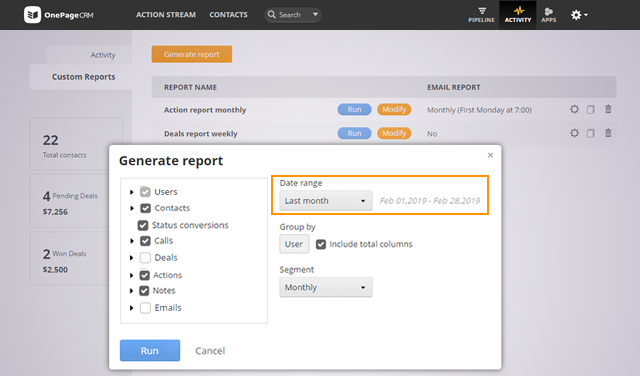Go to Contacts menu
Screen dimensions: 640x376
point(228,15)
